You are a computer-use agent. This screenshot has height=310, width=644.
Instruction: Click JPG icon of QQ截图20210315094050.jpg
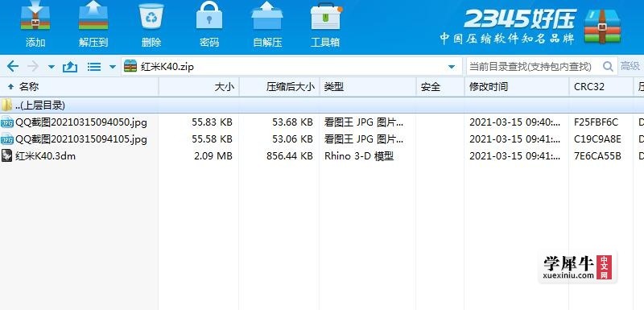(x=7, y=122)
